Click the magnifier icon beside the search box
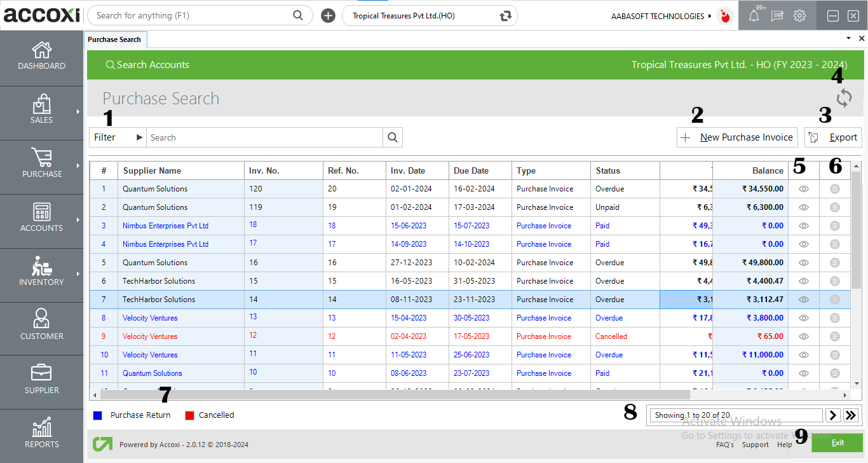Viewport: 868px width, 463px height. coord(392,137)
